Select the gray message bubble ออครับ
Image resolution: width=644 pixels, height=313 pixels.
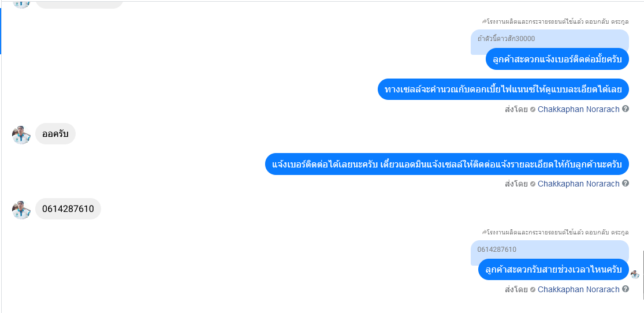tap(55, 134)
